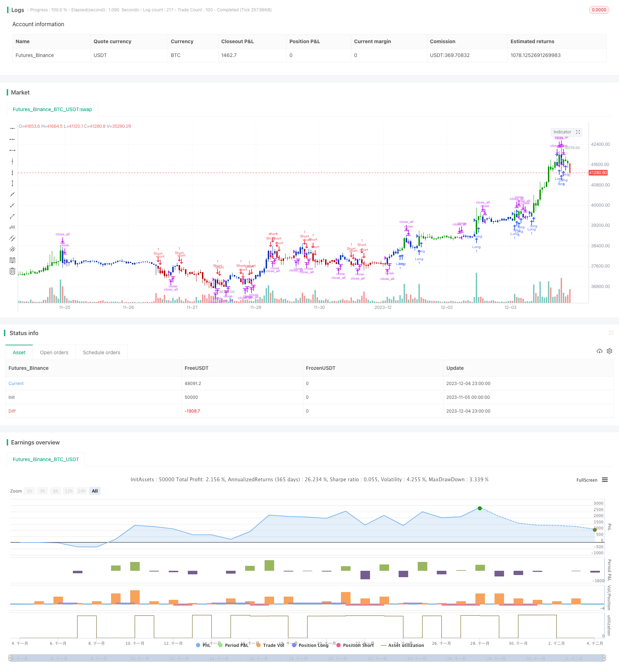Open the Status info settings gear

pos(609,351)
